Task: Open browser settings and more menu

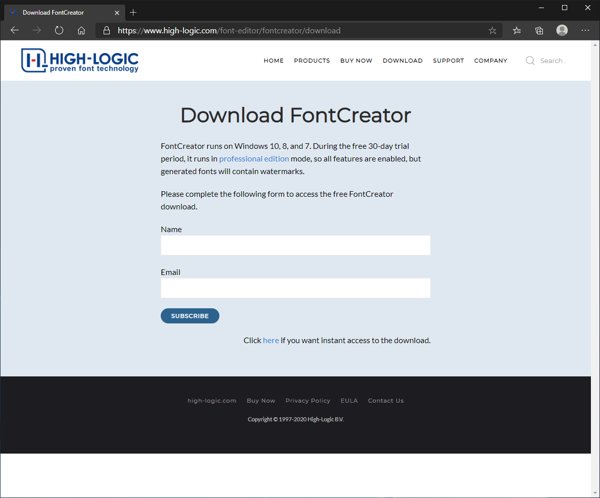Action: pos(585,30)
